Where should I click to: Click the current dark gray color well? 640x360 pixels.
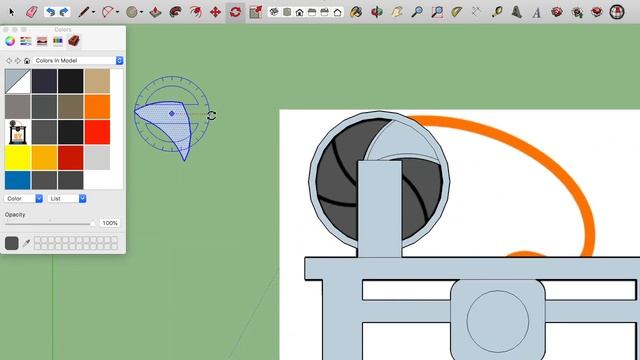[11, 243]
